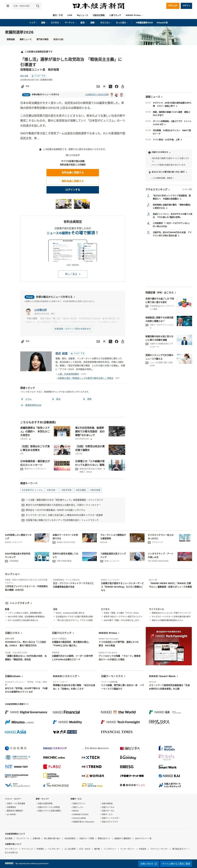Click Facebook icon above the author profile
Image resolution: width=197 pixels, height=868 pixels.
click(116, 341)
